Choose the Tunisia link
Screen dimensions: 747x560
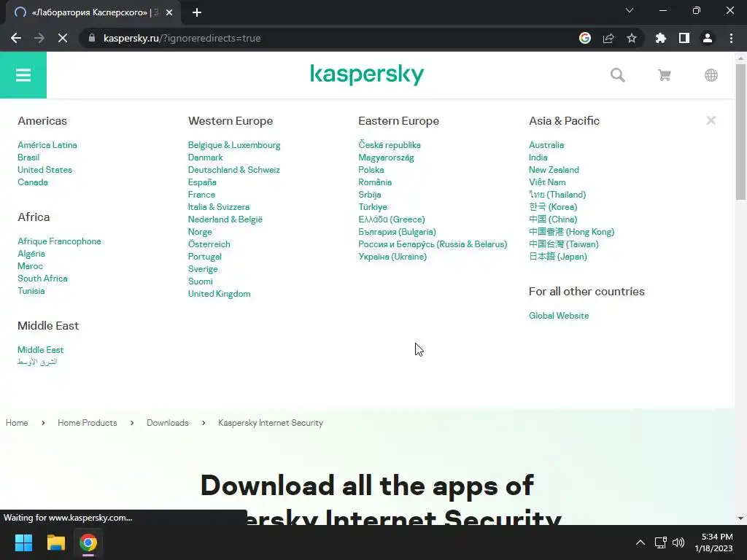(31, 290)
